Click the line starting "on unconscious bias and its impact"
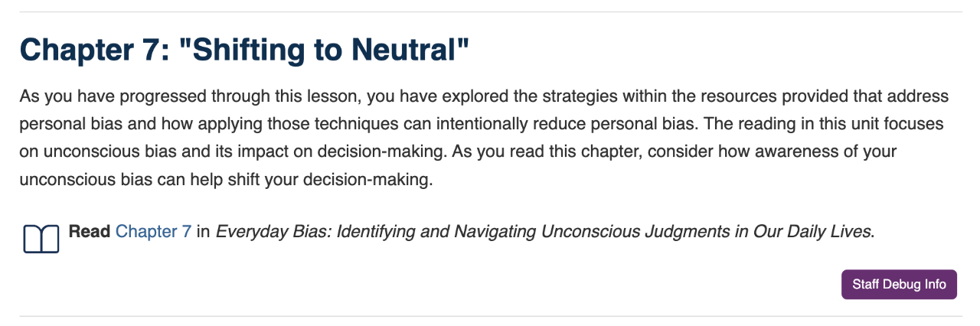 [x=458, y=152]
